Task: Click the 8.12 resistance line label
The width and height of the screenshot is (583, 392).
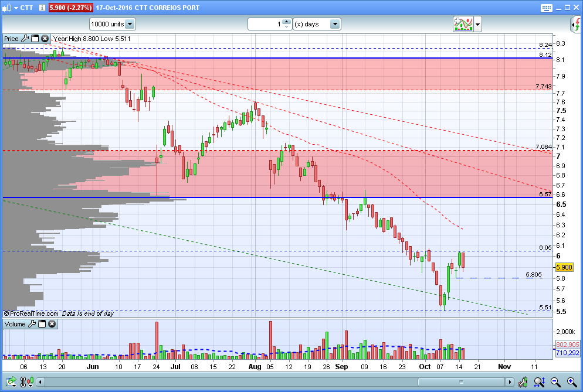Action: pos(545,54)
